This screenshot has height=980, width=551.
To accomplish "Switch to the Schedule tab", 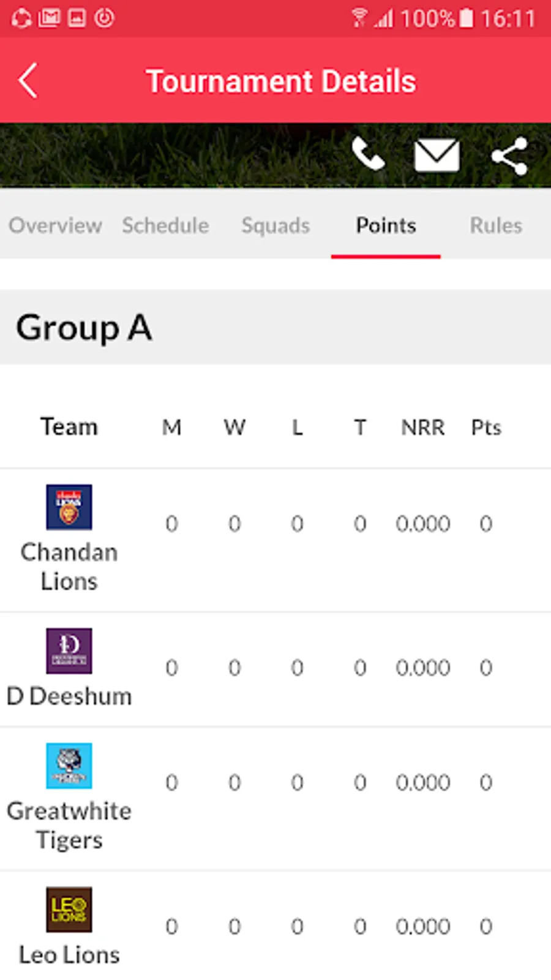I will tap(165, 225).
